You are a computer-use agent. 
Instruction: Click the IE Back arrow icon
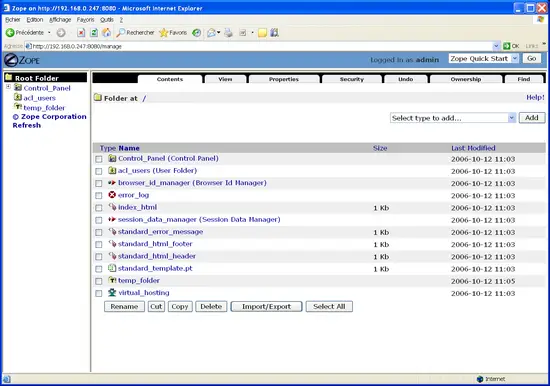(x=10, y=33)
